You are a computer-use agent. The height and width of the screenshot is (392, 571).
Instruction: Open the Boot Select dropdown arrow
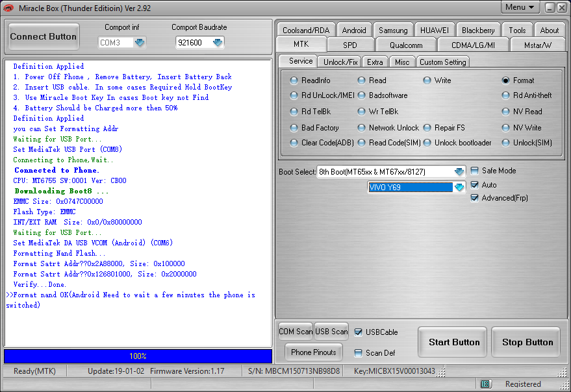coord(459,171)
